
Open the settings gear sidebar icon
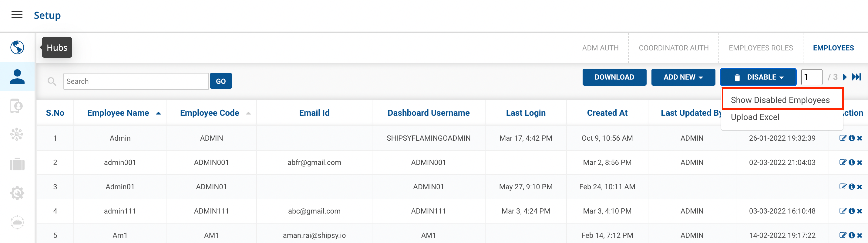coord(17,193)
